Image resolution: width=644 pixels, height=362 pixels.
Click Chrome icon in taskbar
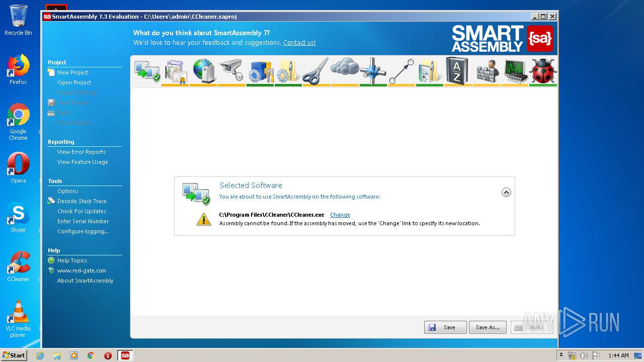tap(91, 355)
